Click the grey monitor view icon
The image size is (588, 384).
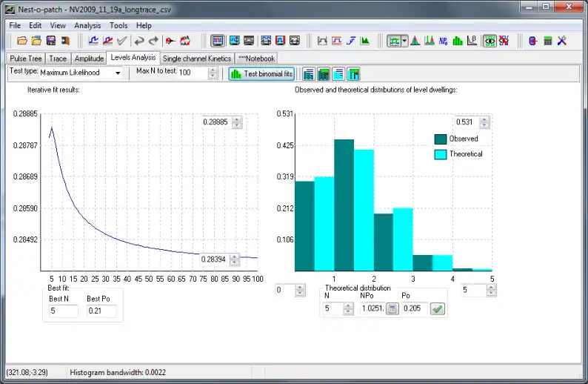[249, 41]
